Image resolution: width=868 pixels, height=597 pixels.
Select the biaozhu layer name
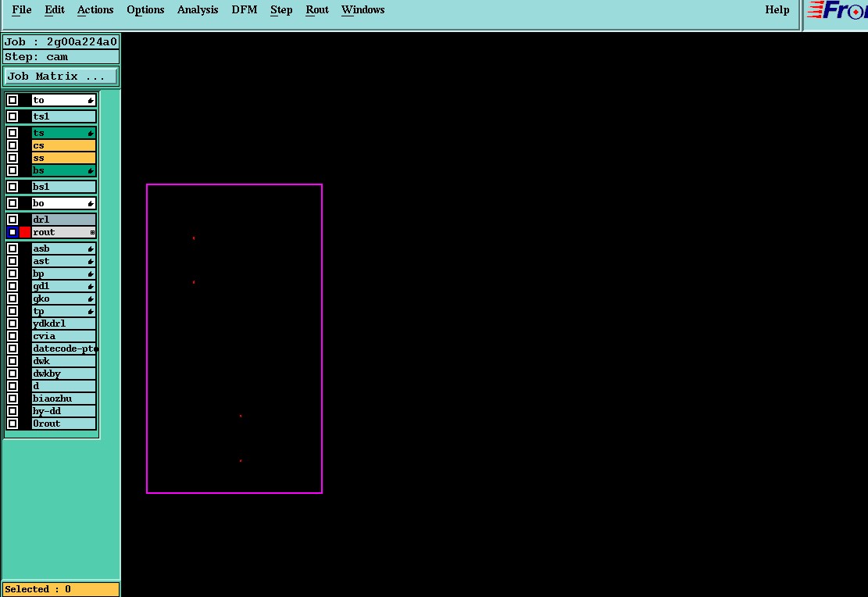[x=63, y=399]
